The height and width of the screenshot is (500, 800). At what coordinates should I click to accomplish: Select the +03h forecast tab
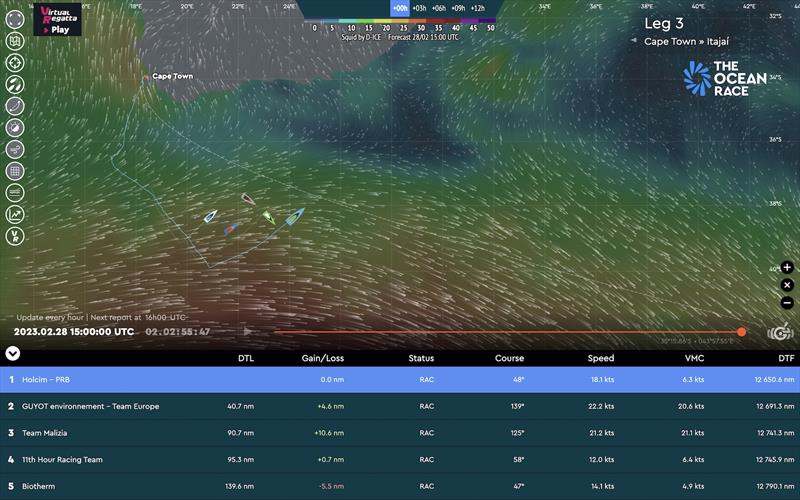tap(419, 8)
